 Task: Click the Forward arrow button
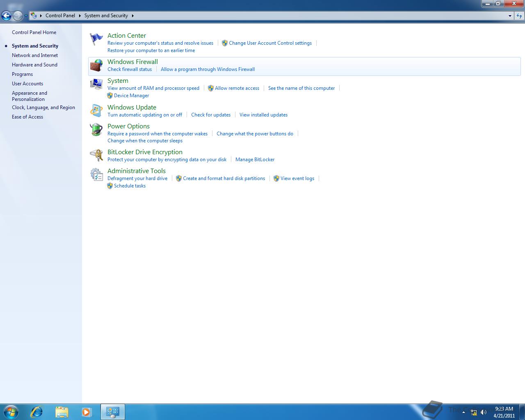tap(18, 16)
